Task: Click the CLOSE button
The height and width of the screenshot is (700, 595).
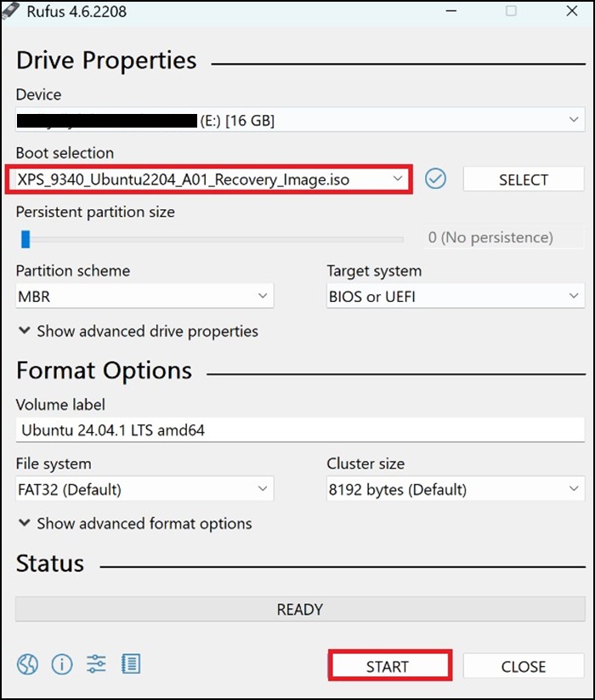Action: pyautogui.click(x=524, y=667)
